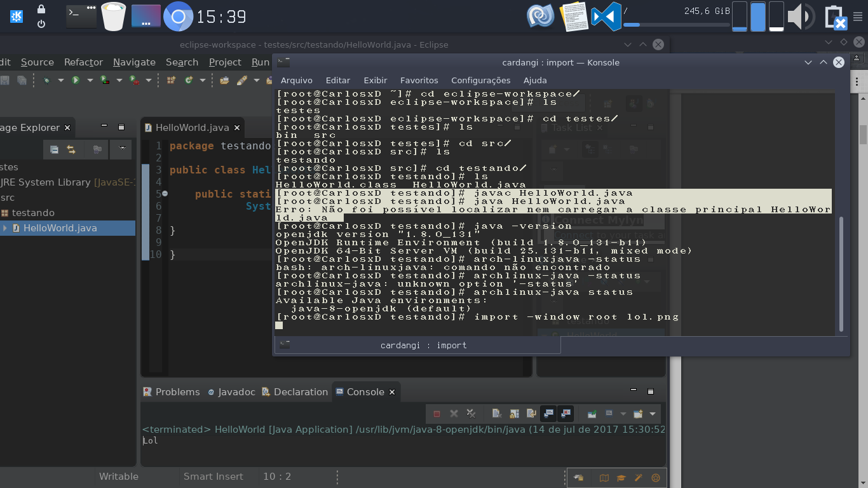Minimize the Package Explorer view
The width and height of the screenshot is (868, 488).
pyautogui.click(x=104, y=126)
